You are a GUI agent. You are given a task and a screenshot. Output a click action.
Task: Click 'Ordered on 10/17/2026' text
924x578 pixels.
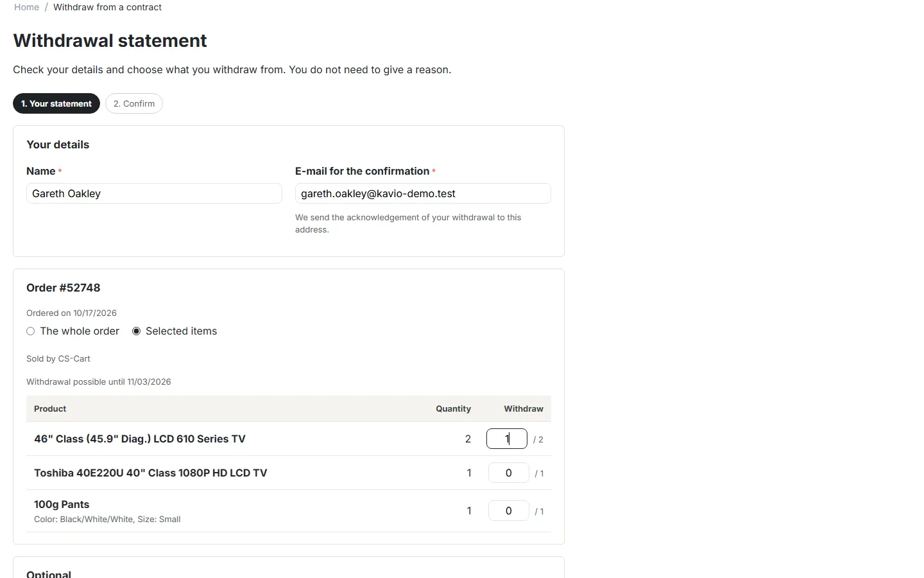click(x=71, y=313)
